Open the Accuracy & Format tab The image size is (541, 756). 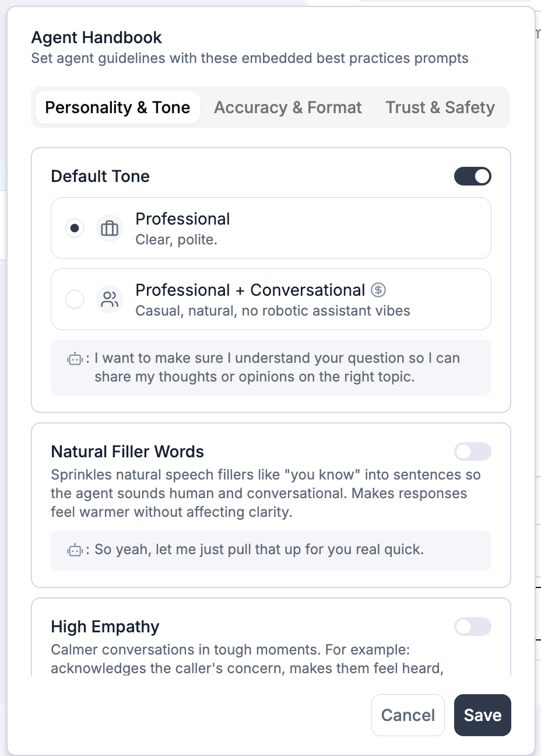[x=288, y=107]
